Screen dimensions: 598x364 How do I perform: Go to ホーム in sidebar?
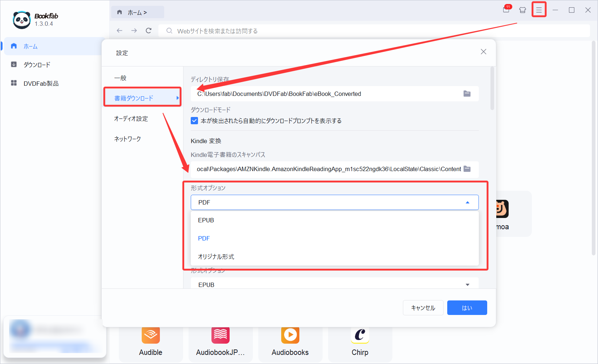tap(52, 46)
